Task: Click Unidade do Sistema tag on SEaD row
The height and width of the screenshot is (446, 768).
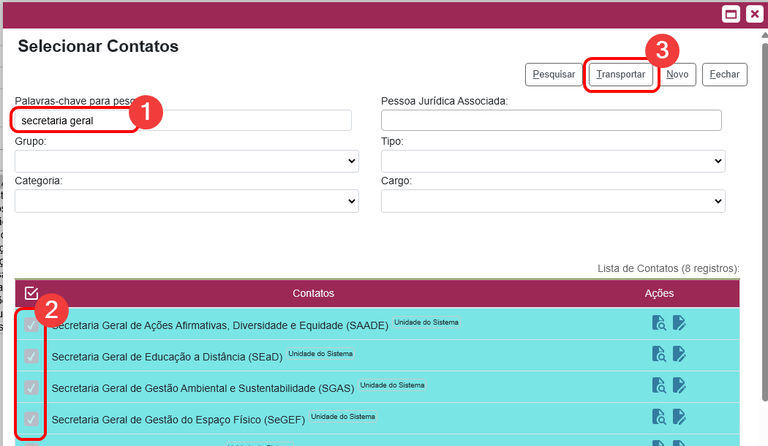Action: coord(320,353)
